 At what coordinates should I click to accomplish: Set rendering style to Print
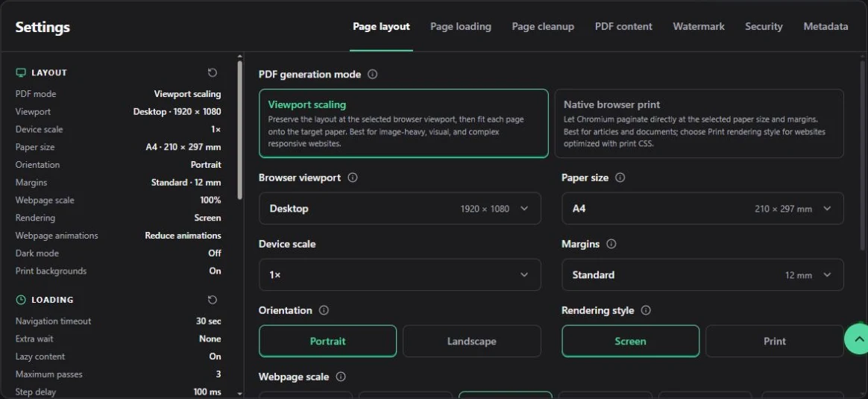click(x=775, y=341)
